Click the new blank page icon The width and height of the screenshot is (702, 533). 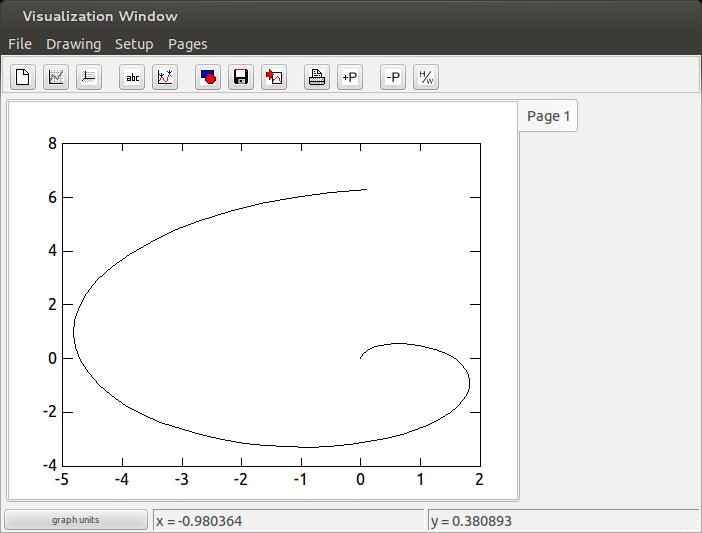pyautogui.click(x=23, y=77)
